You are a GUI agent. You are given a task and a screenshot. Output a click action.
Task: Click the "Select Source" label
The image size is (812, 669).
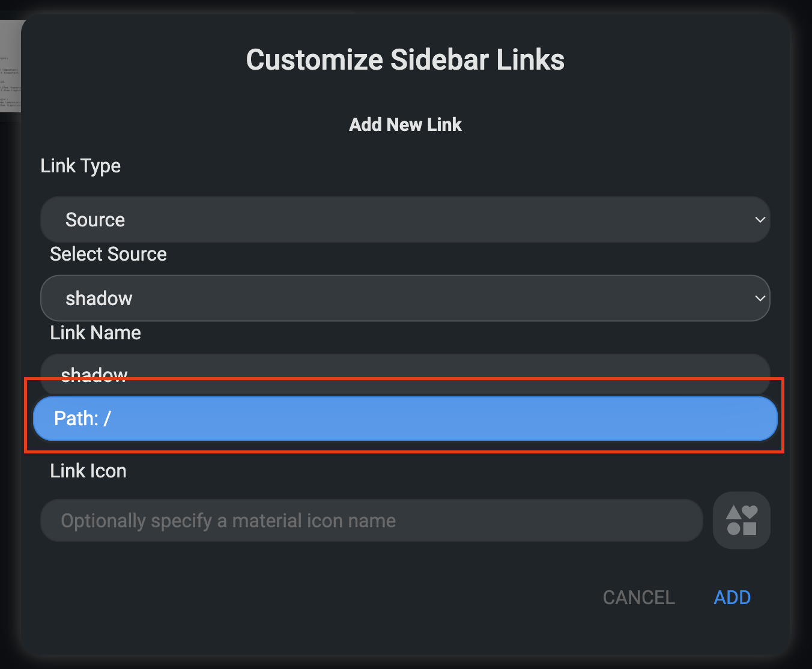[108, 254]
